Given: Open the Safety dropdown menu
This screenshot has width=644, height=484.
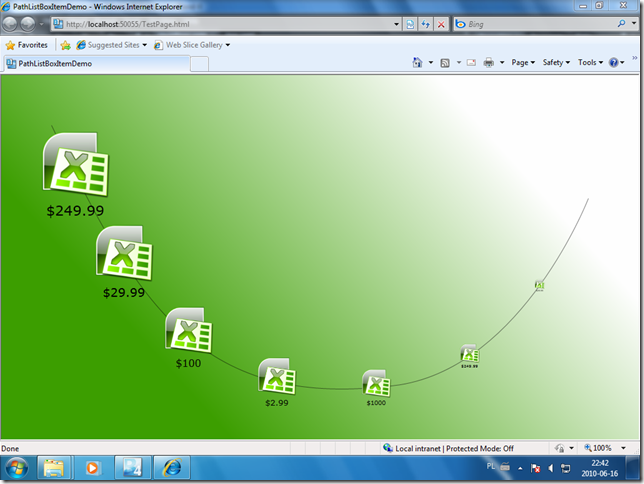Looking at the screenshot, I should coord(556,62).
